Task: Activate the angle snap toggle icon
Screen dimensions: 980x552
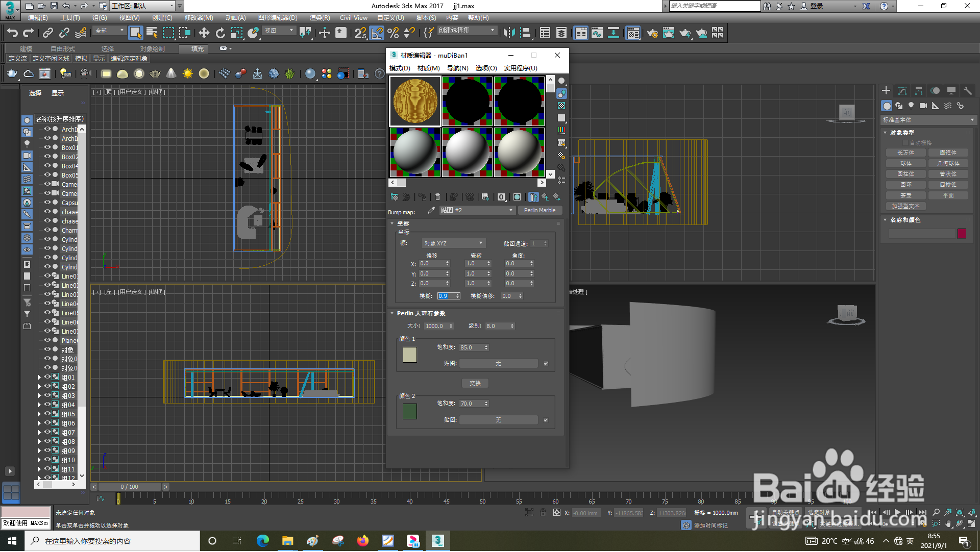Action: tap(376, 33)
